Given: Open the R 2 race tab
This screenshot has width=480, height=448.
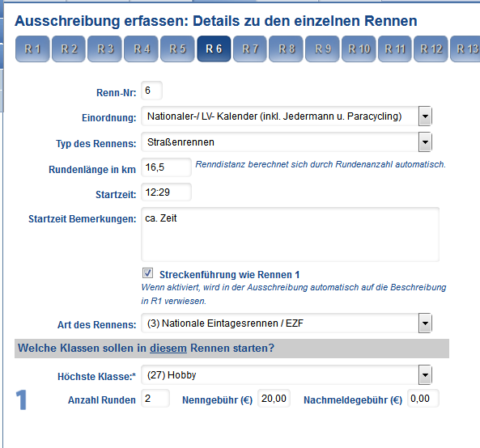Looking at the screenshot, I should tap(69, 49).
